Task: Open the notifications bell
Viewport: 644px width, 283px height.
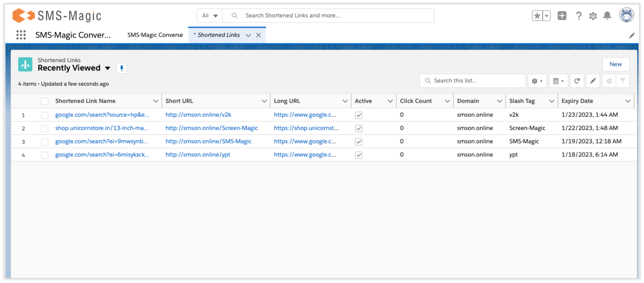Action: point(607,15)
